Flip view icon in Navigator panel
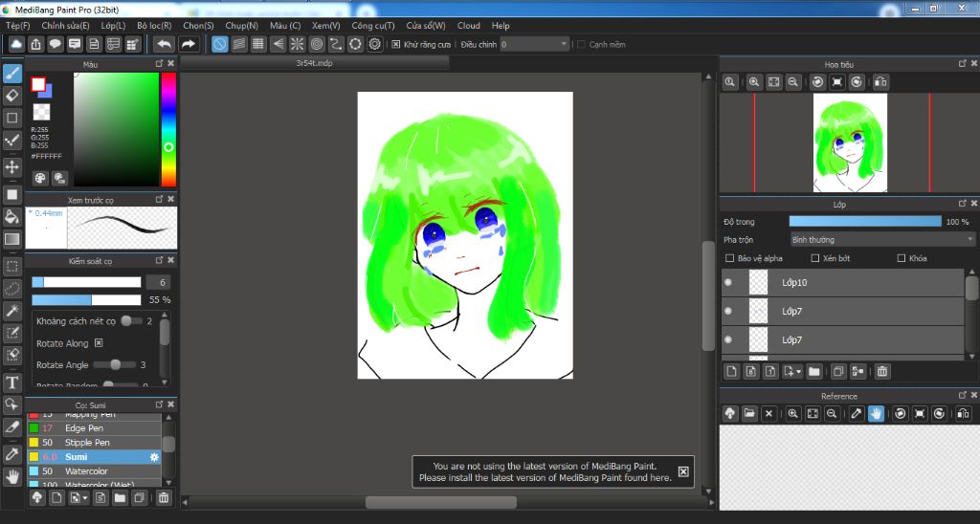 tap(880, 82)
